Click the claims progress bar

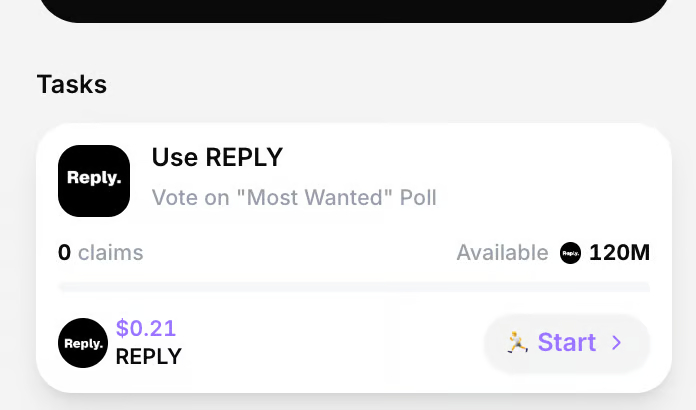point(354,287)
